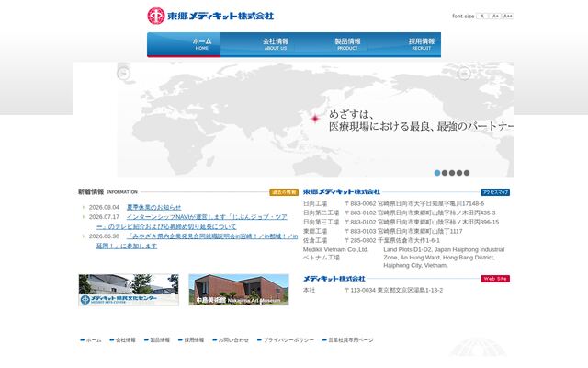Open the Medikit Arts Center banner
This screenshot has height=368, width=588.
tap(129, 290)
